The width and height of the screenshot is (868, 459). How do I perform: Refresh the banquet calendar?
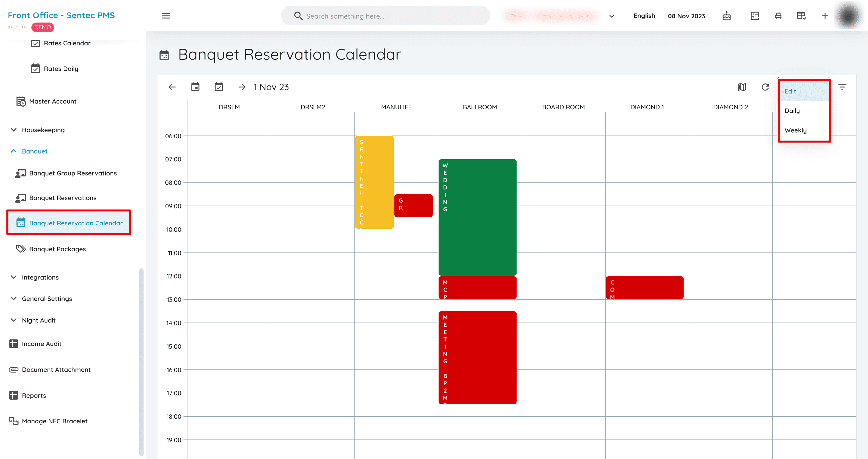(765, 87)
